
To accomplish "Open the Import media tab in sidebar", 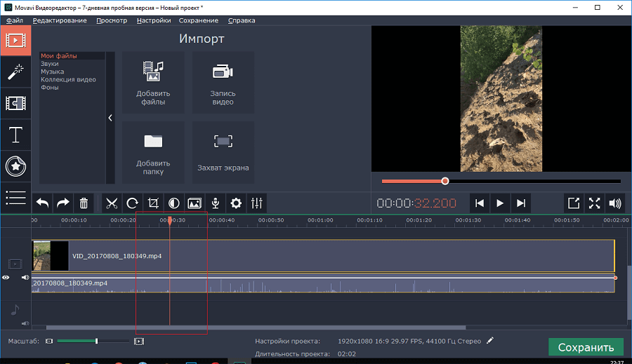I will 15,40.
